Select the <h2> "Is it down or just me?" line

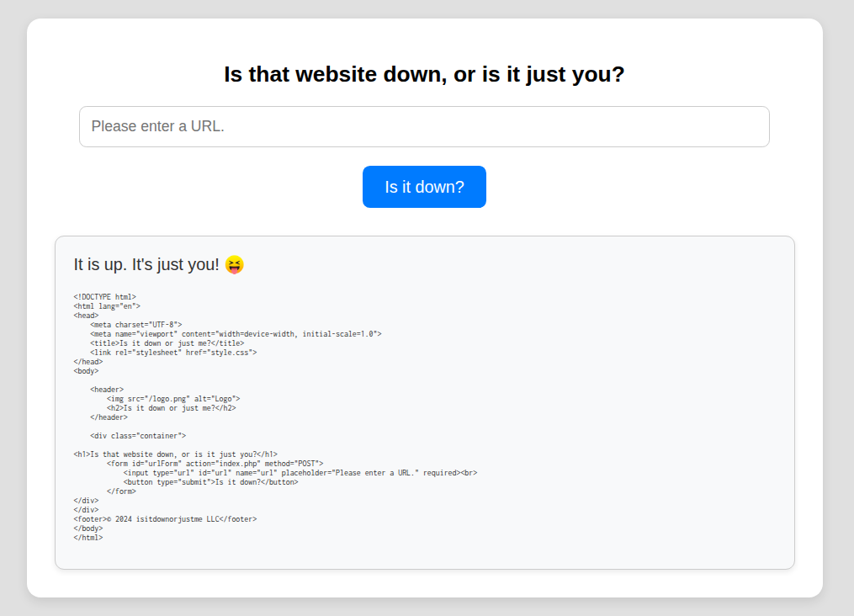171,407
